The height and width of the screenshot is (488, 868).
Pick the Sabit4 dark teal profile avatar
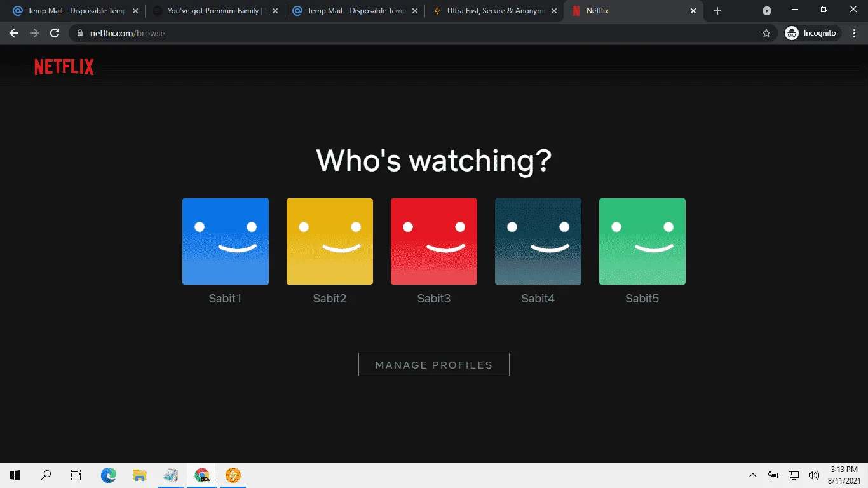tap(538, 241)
